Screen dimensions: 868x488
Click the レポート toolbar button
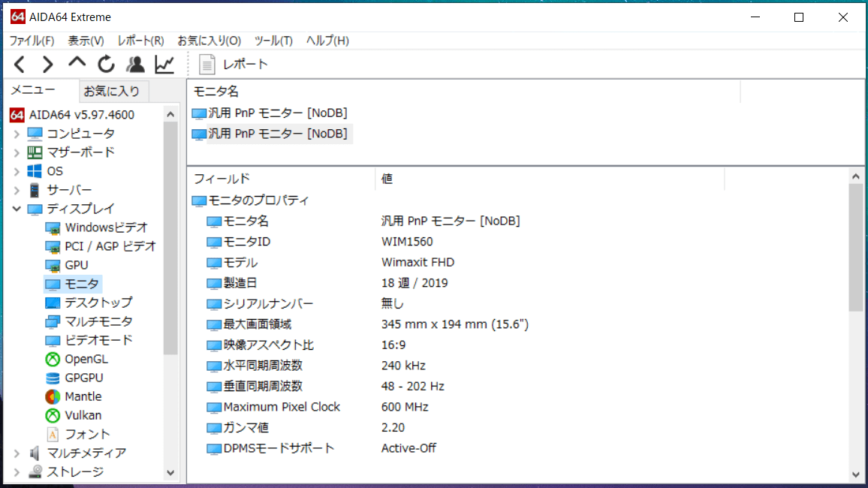point(234,65)
